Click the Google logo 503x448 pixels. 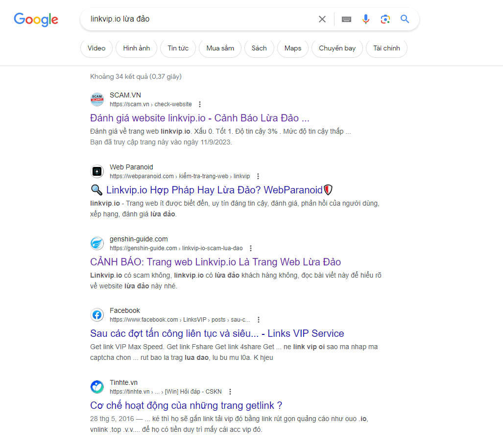coord(36,20)
